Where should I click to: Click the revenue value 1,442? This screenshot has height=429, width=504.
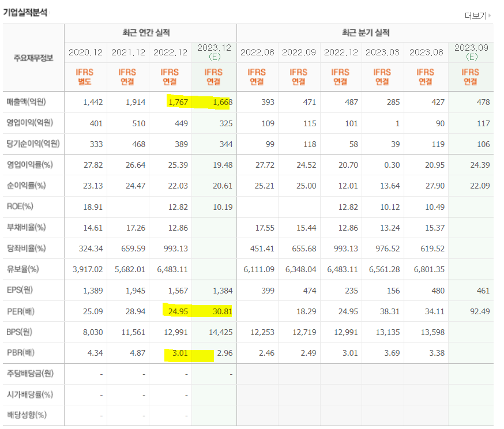pyautogui.click(x=93, y=102)
